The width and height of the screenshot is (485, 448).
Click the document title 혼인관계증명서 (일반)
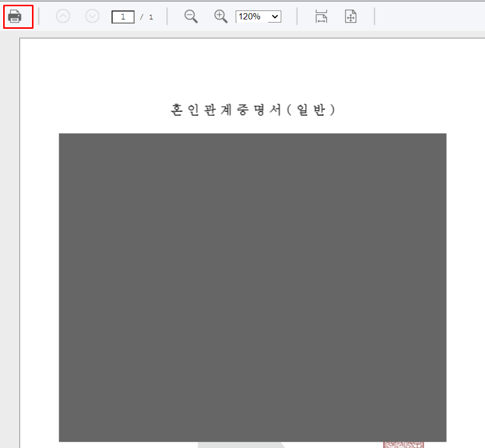click(x=252, y=110)
